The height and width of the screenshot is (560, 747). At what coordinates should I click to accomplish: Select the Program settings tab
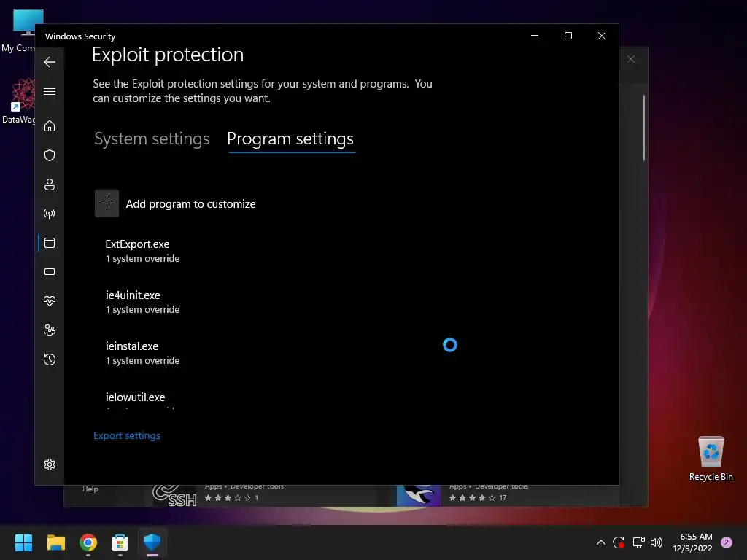pyautogui.click(x=290, y=139)
